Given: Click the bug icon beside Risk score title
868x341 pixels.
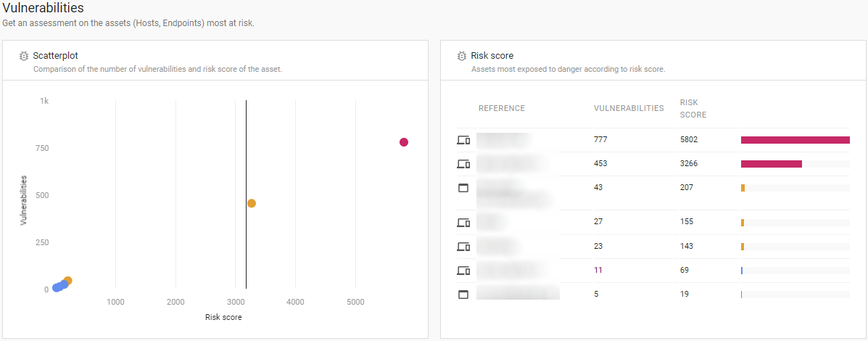Looking at the screenshot, I should [462, 56].
